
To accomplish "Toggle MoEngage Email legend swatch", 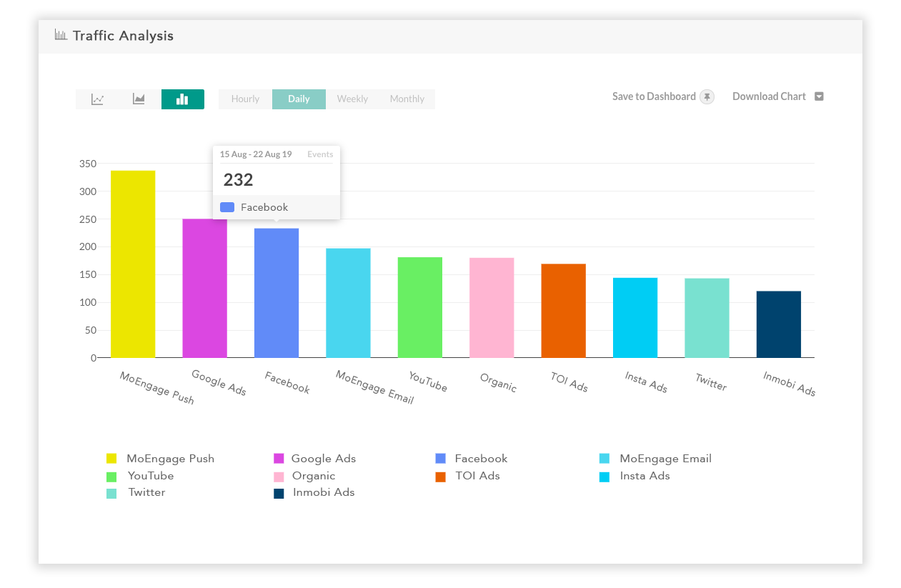I will (x=604, y=459).
